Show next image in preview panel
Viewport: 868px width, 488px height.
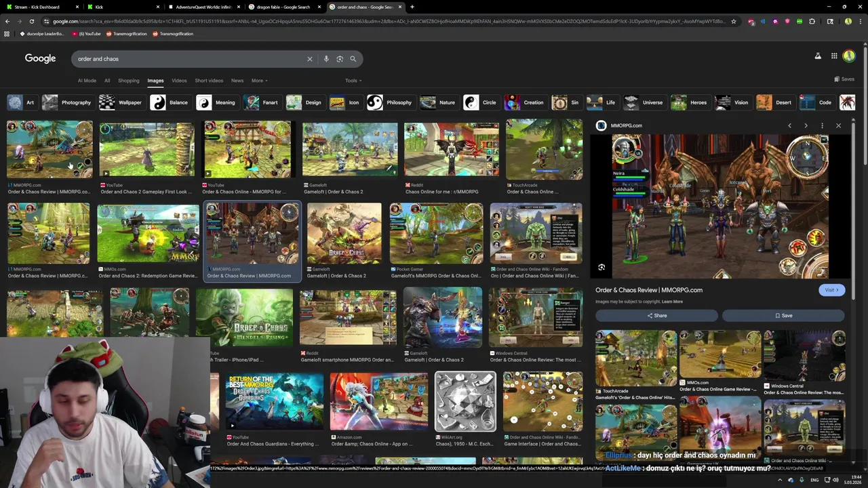tap(806, 125)
